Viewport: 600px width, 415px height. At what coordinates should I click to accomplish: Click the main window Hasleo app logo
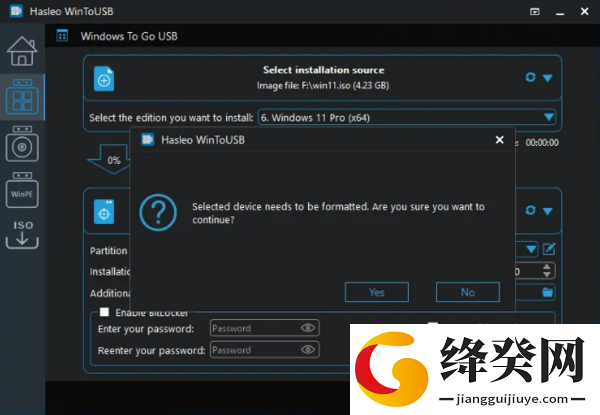pos(16,11)
